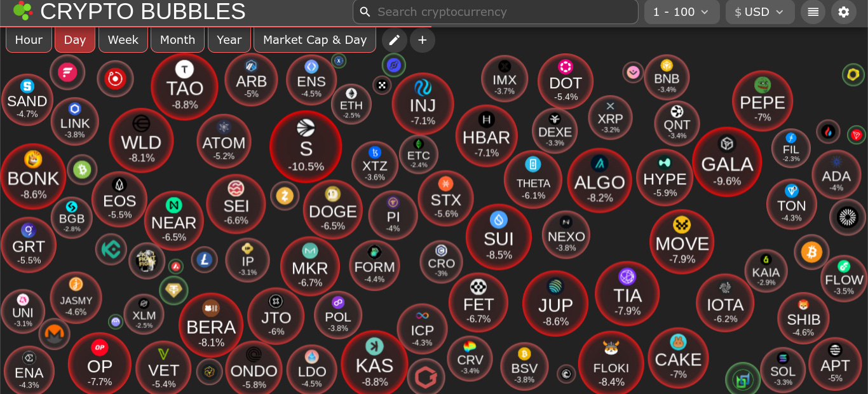
Task: Click the pencil edit configuration icon
Action: point(394,40)
